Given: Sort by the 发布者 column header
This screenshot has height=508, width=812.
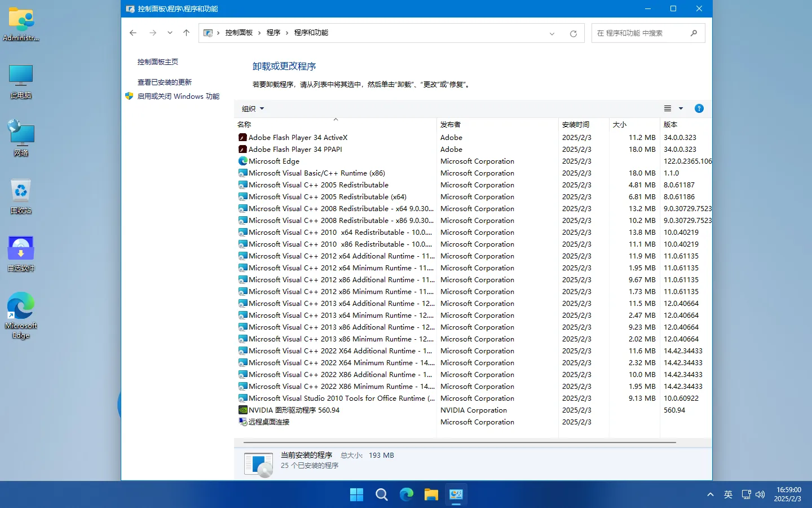Looking at the screenshot, I should coord(497,124).
